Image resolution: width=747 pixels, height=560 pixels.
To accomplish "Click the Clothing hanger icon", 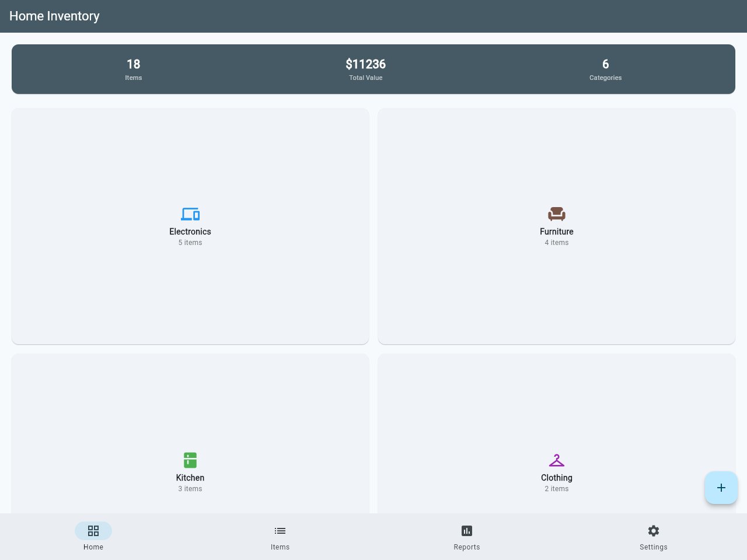I will click(557, 460).
